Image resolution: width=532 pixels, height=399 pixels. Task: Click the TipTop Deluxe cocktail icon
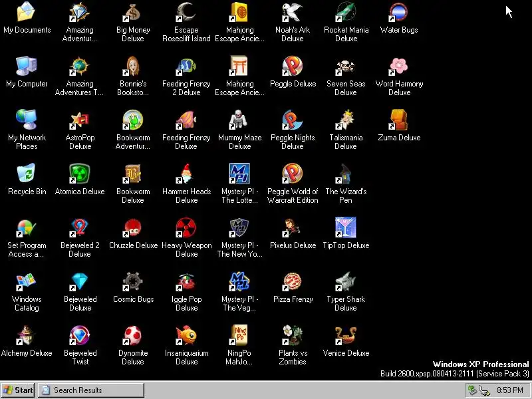[346, 227]
